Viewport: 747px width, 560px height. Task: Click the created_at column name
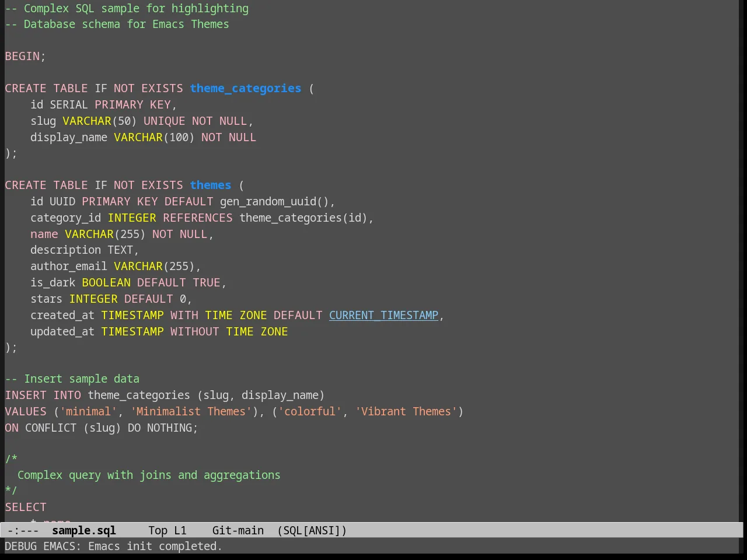coord(62,315)
